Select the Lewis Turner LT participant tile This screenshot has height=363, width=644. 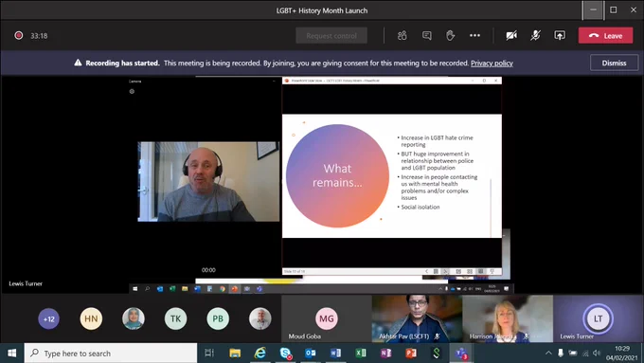(x=598, y=318)
